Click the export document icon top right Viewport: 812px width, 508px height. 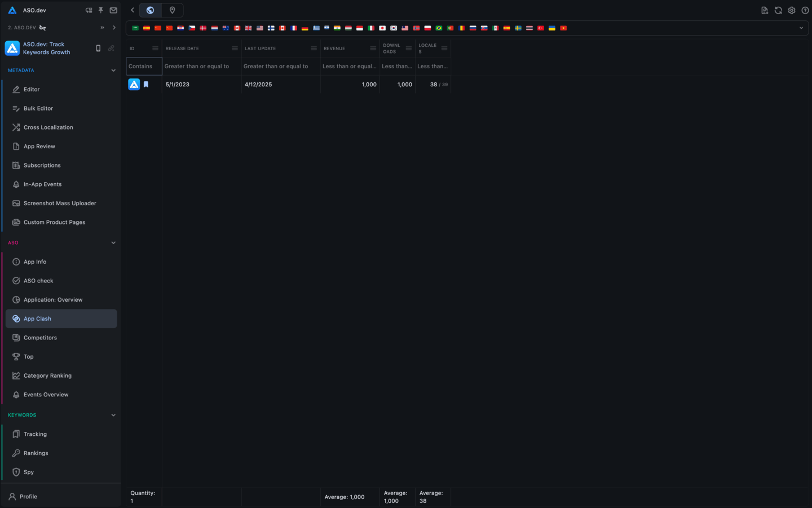765,10
